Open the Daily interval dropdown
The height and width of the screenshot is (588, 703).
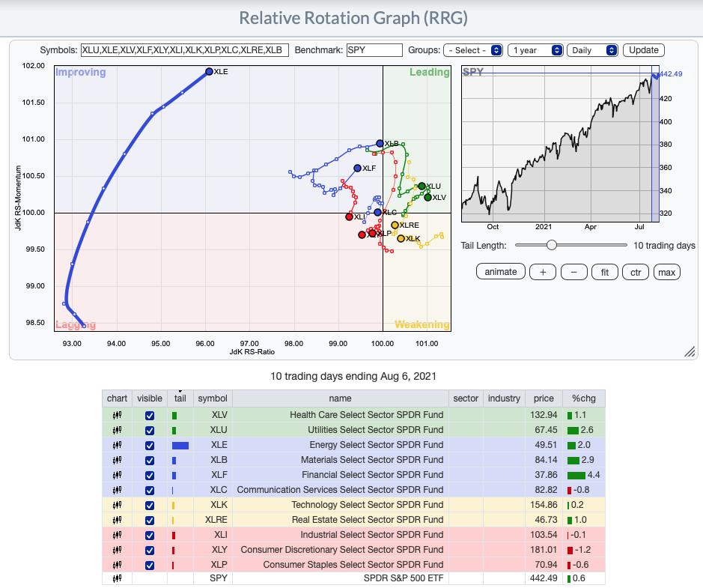coord(592,50)
